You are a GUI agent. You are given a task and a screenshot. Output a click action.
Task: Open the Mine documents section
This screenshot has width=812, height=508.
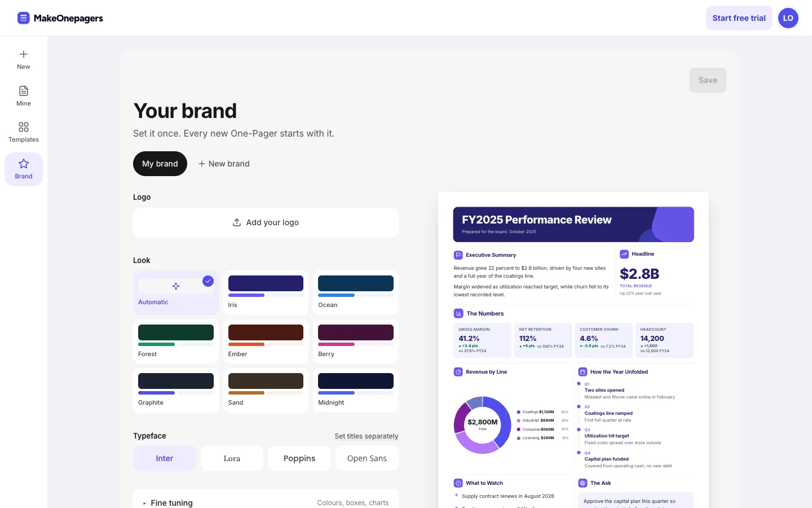click(24, 97)
